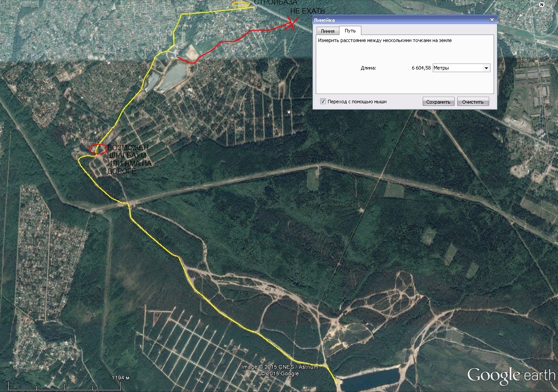Click the length value 6 604,58
This screenshot has width=558, height=392.
coord(421,68)
